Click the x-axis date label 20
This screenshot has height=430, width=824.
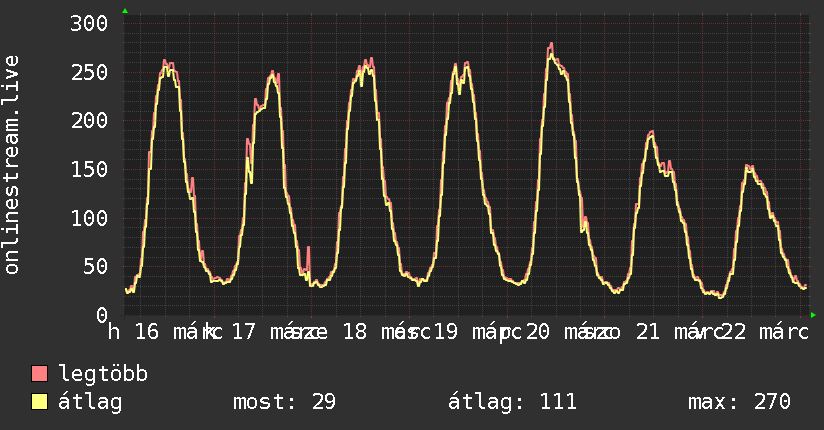(x=538, y=332)
